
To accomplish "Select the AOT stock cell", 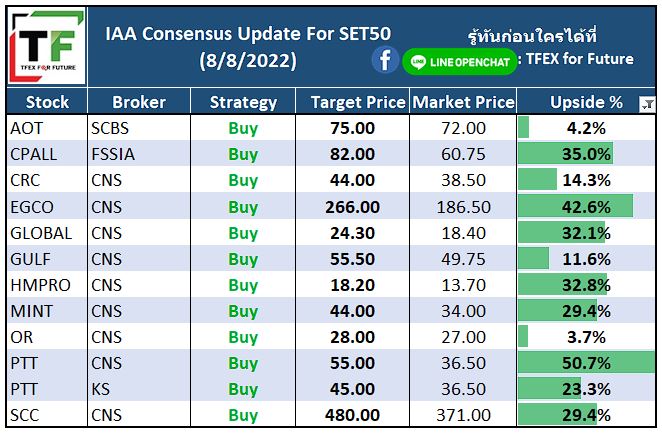I will pyautogui.click(x=47, y=128).
